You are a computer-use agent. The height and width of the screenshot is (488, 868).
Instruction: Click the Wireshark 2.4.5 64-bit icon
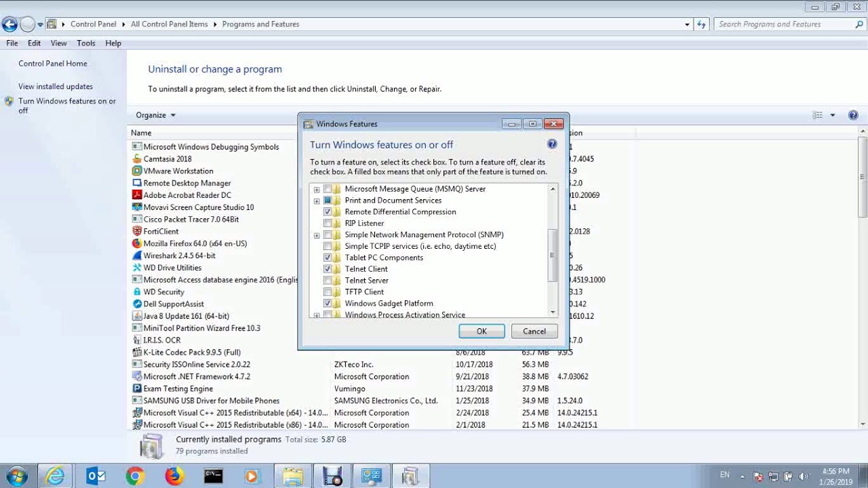click(137, 256)
